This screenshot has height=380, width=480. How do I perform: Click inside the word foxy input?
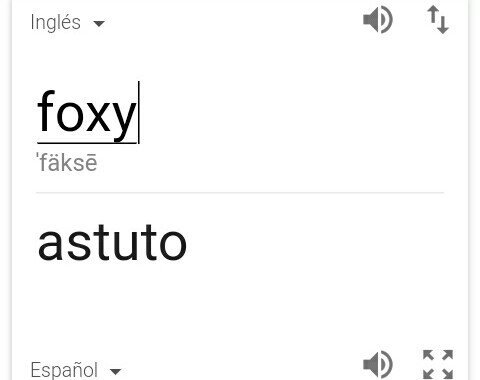point(87,113)
